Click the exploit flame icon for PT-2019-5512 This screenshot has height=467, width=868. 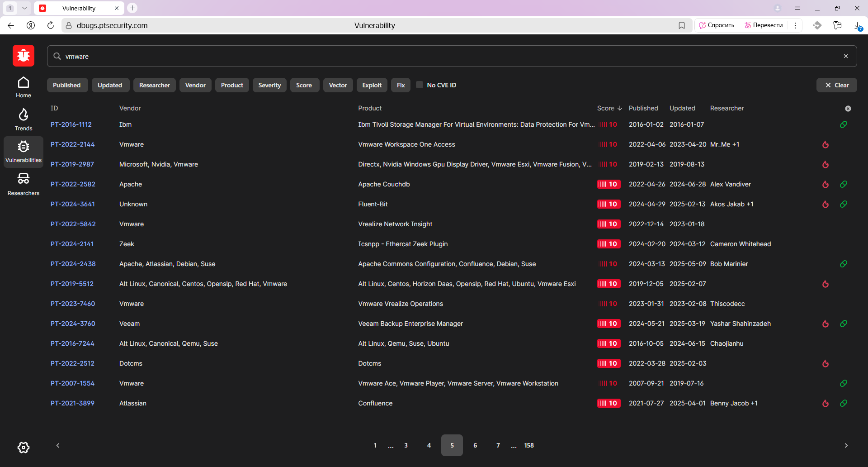tap(826, 284)
